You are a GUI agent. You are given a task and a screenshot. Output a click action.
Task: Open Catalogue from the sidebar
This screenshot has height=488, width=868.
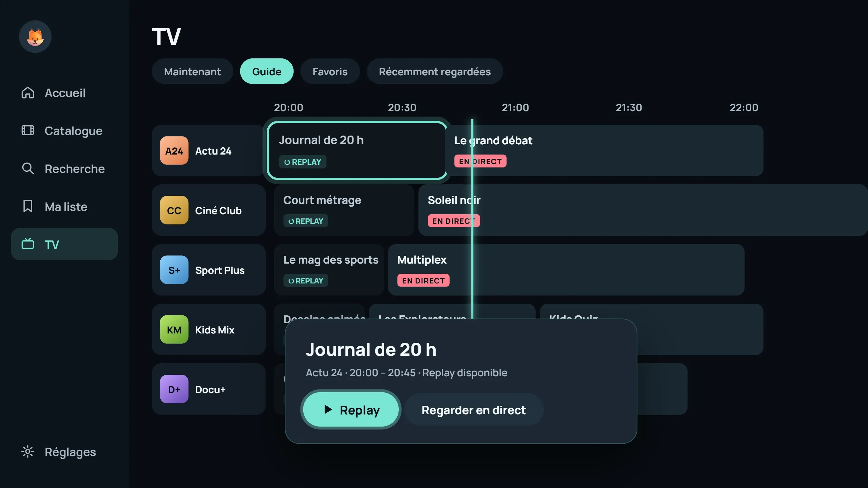coord(64,130)
